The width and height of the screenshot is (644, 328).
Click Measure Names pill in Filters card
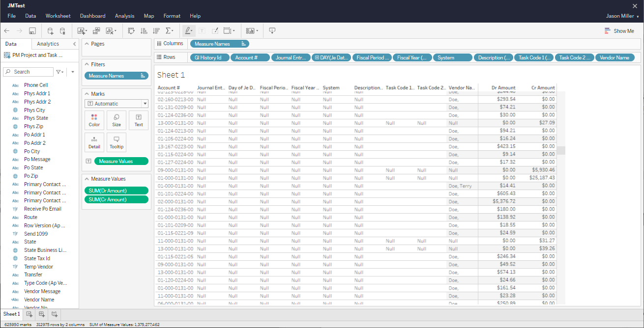[117, 76]
